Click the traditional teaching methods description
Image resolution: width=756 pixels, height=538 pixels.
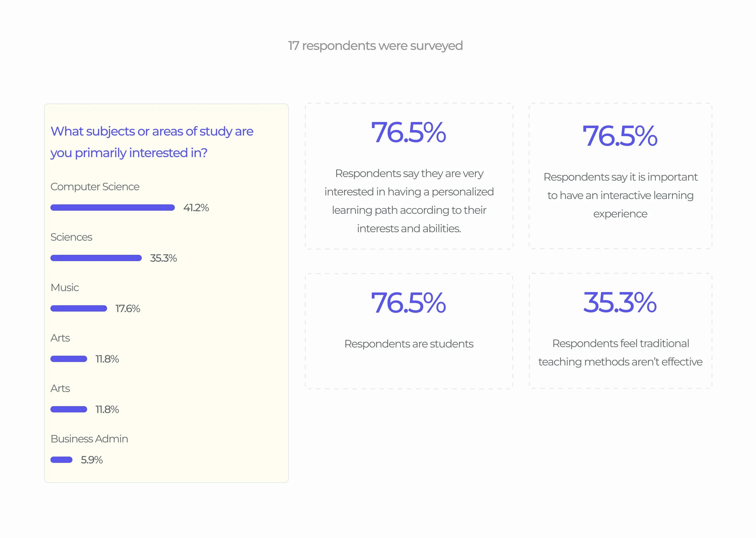[x=620, y=353]
